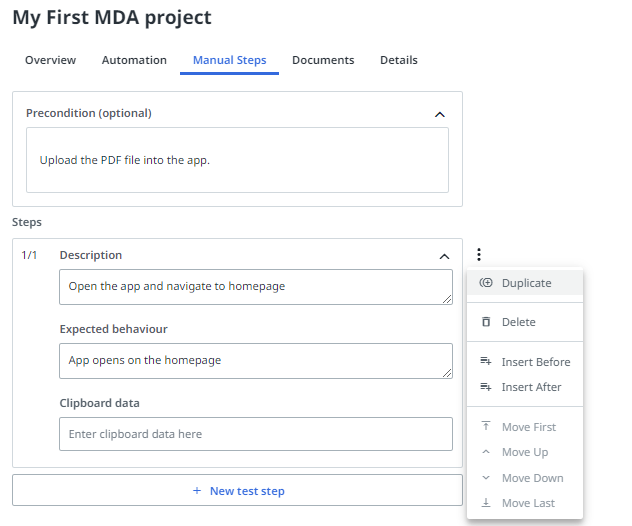
Task: Edit the Expected behaviour text box
Action: 255,360
